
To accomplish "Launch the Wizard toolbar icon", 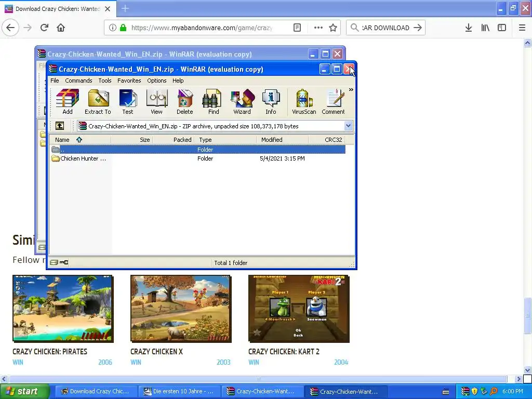I will click(x=242, y=101).
